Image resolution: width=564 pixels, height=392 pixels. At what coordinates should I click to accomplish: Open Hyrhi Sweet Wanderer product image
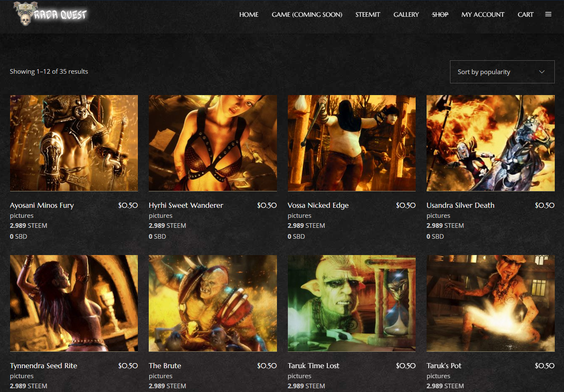[213, 143]
